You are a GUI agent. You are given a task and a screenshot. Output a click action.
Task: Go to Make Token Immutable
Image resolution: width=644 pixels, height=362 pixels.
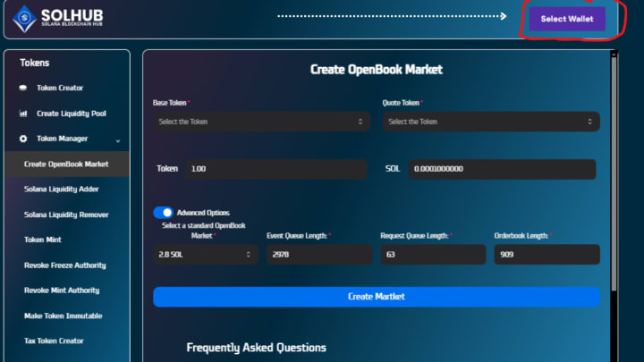63,316
